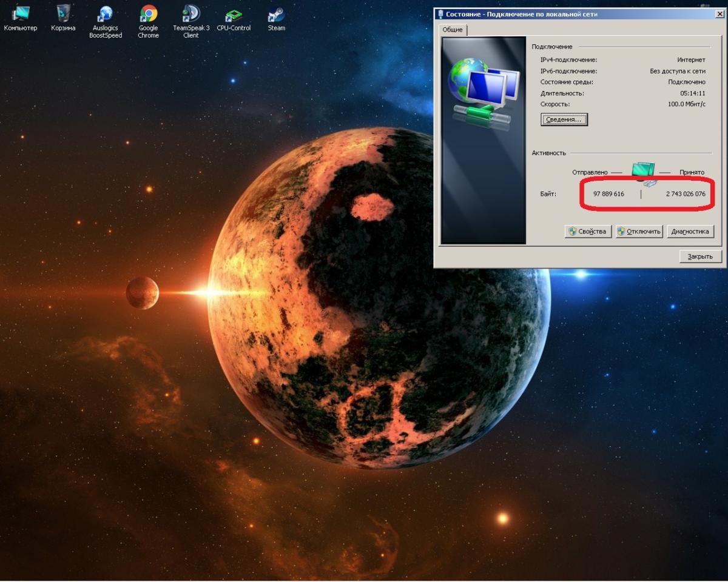Click the sent bytes value 97 889 616
728x582 pixels.
[608, 194]
